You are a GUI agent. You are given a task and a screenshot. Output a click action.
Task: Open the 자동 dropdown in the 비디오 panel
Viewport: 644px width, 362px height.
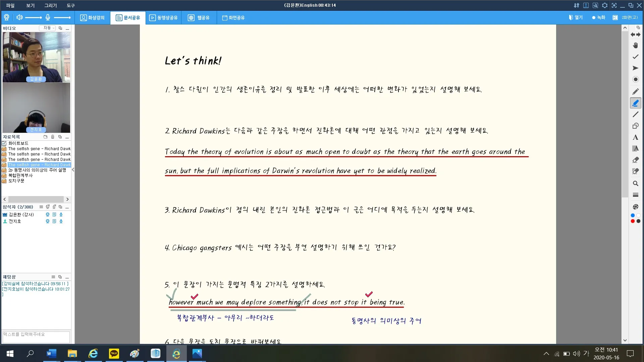(x=47, y=28)
